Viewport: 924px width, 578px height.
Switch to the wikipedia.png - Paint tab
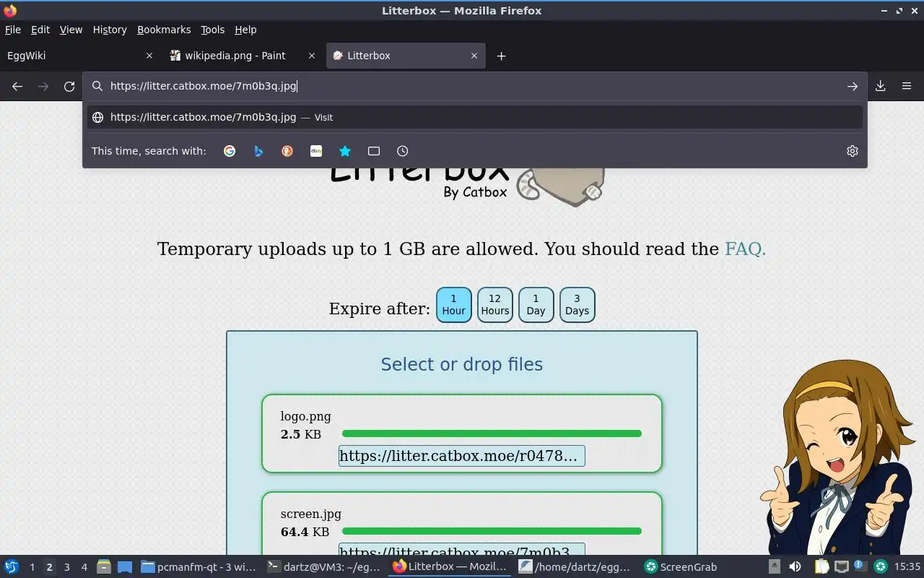[243, 56]
